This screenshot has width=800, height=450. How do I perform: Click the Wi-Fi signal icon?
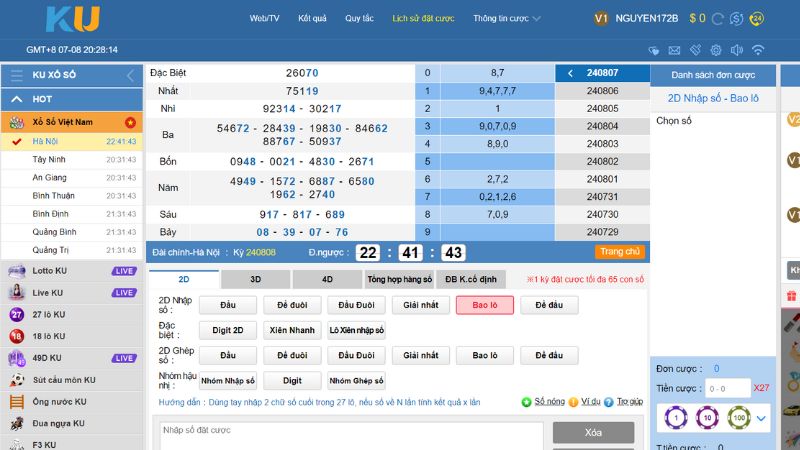click(758, 49)
